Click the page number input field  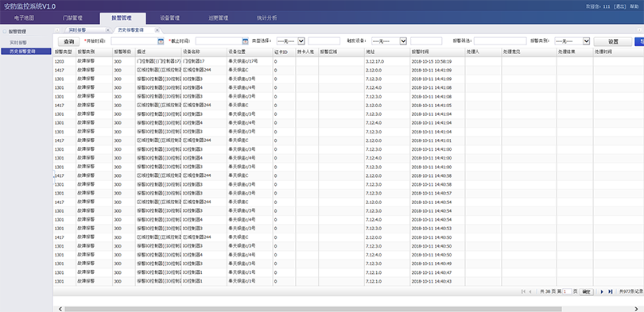tap(567, 291)
